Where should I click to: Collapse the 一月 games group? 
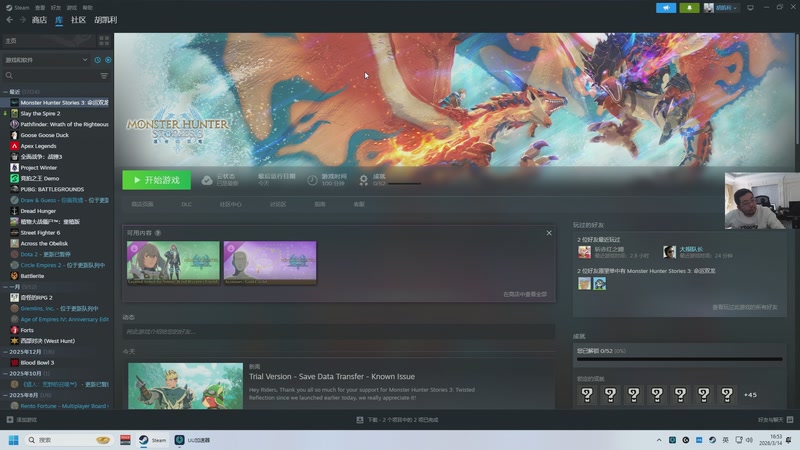pos(6,287)
